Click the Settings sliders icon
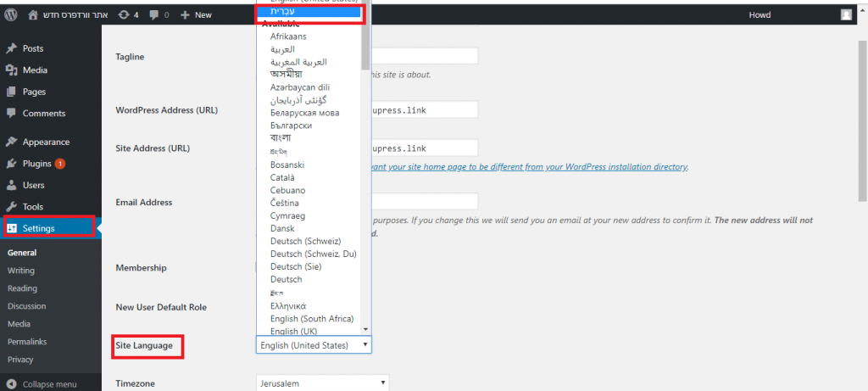 [x=12, y=228]
